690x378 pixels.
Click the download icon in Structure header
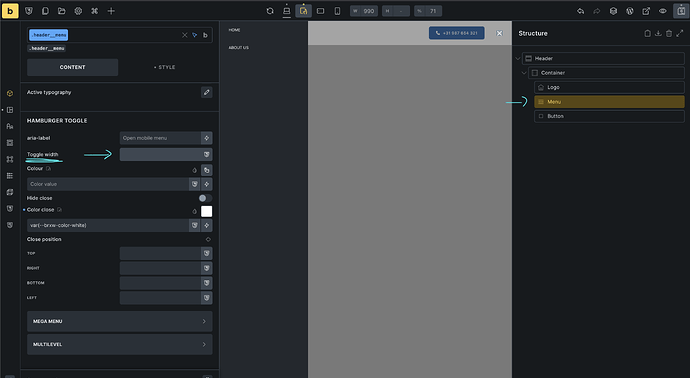[658, 33]
